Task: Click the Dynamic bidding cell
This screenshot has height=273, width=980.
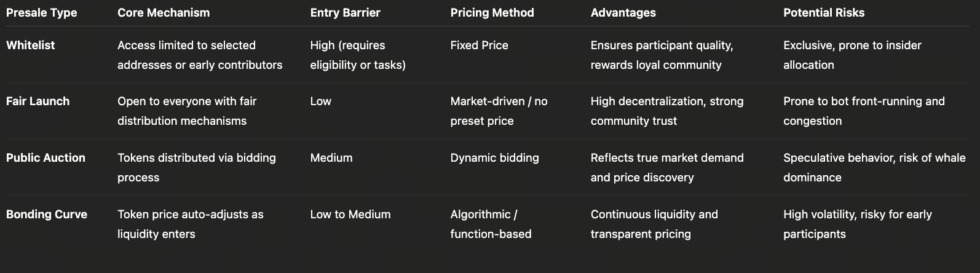Action: pos(494,158)
